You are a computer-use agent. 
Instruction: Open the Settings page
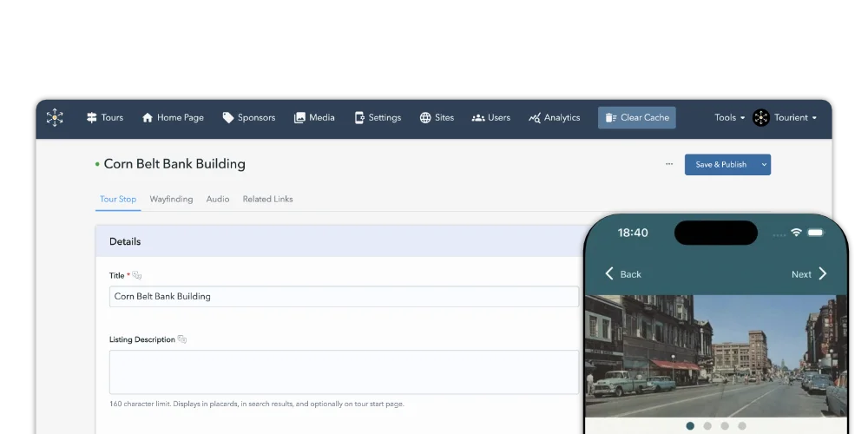pos(378,117)
